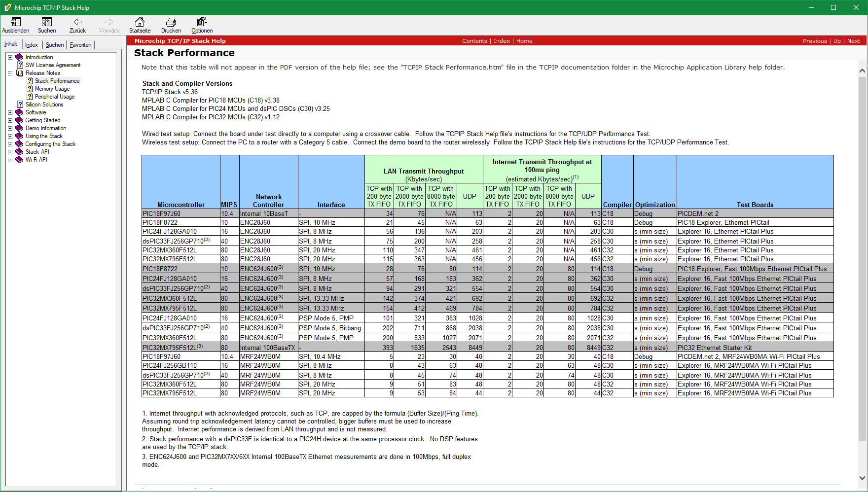
Task: Expand the Introduction tree node
Action: click(x=10, y=57)
